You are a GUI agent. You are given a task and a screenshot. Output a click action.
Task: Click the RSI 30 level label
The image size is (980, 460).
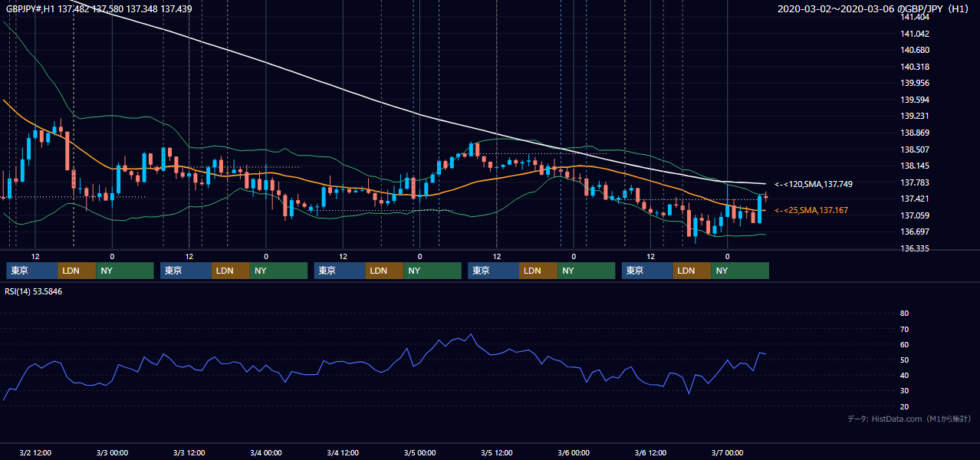point(904,391)
